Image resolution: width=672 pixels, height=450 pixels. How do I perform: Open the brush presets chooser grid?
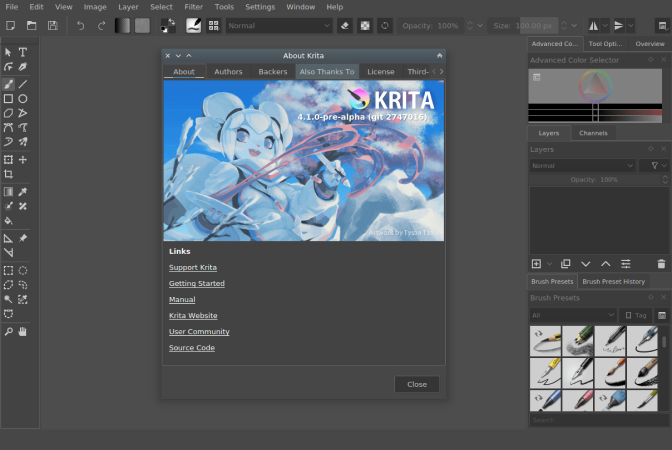213,26
